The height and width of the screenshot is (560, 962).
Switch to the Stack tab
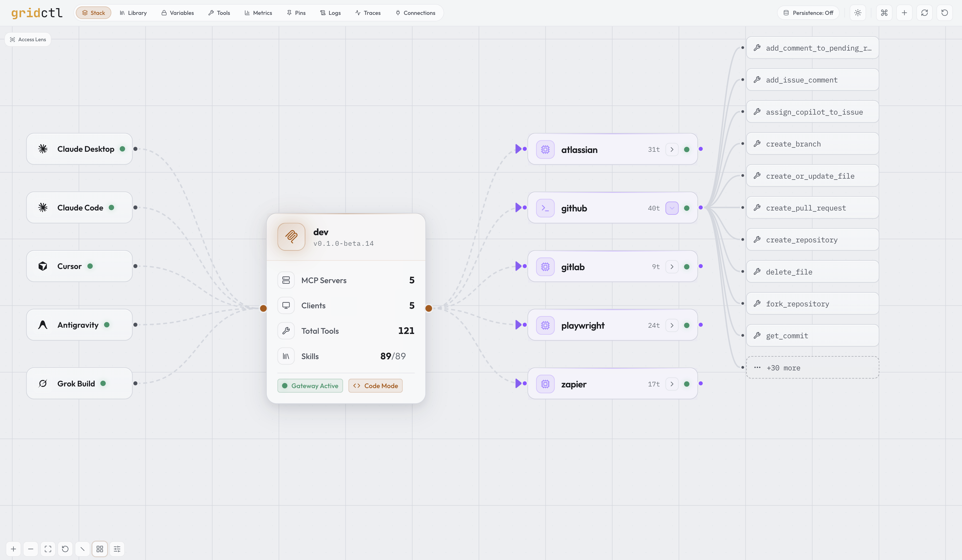point(94,13)
